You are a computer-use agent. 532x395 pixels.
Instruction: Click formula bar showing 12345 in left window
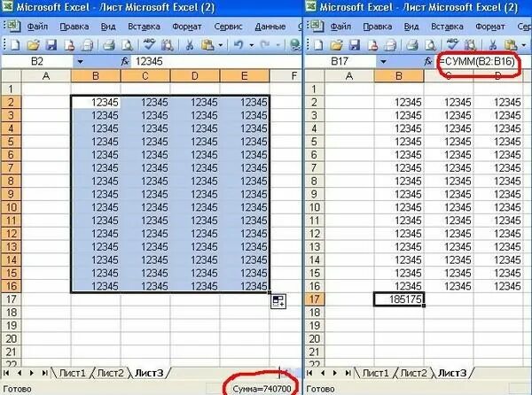pyautogui.click(x=216, y=62)
